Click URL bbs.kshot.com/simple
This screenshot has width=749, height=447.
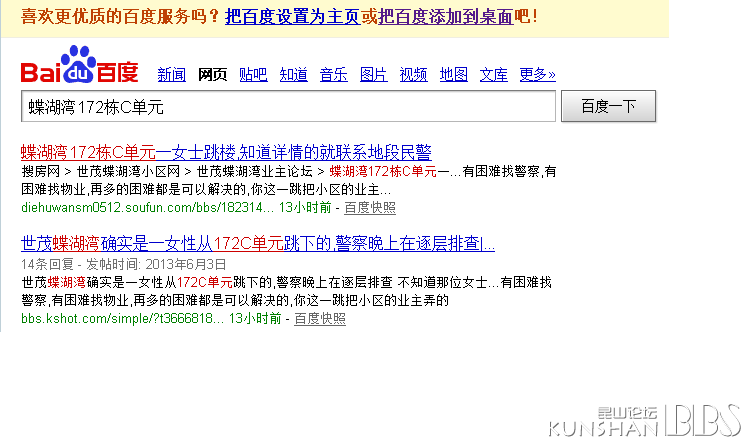[122, 319]
